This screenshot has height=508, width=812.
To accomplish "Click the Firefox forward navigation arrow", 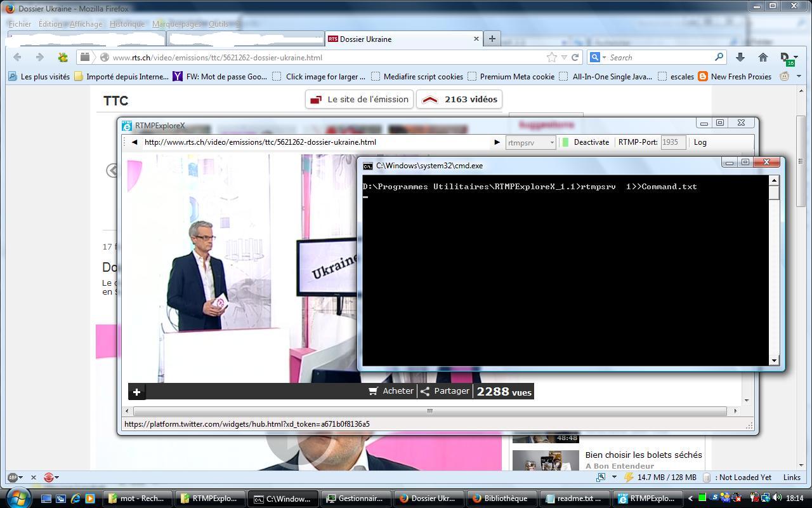I will [x=39, y=57].
